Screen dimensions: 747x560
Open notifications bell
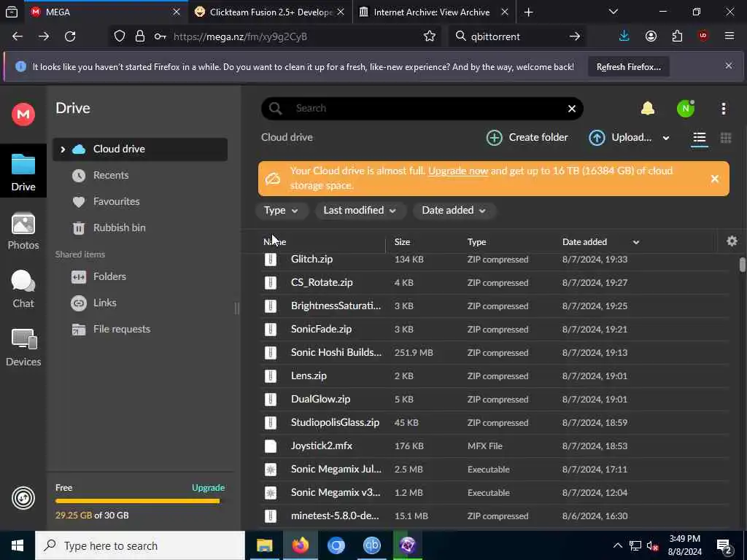648,109
